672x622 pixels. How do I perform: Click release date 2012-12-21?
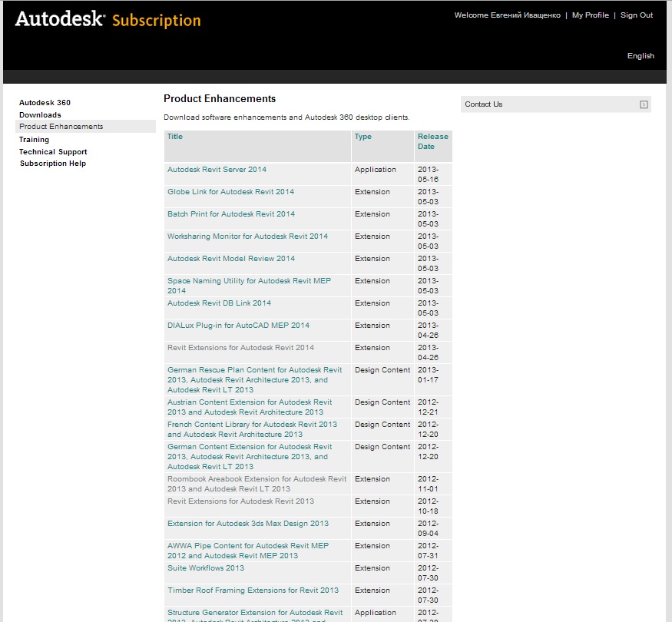pos(428,407)
